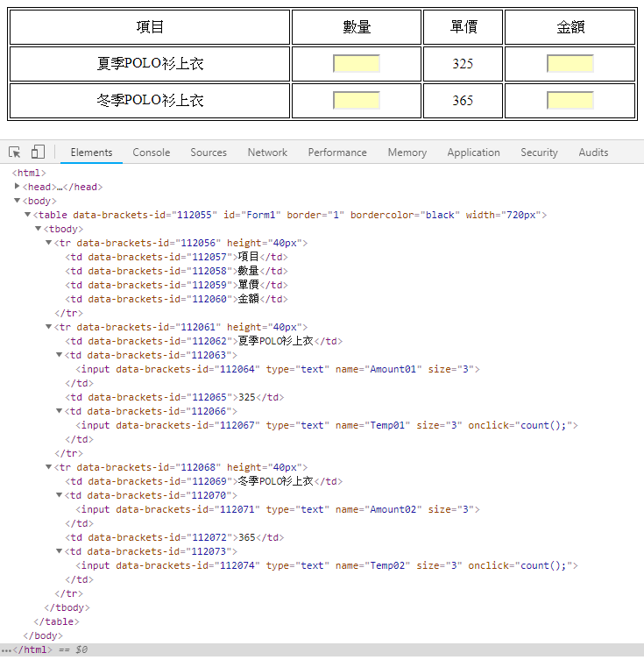Click the 冬季POLO衫上衣 table cell

coord(150,101)
